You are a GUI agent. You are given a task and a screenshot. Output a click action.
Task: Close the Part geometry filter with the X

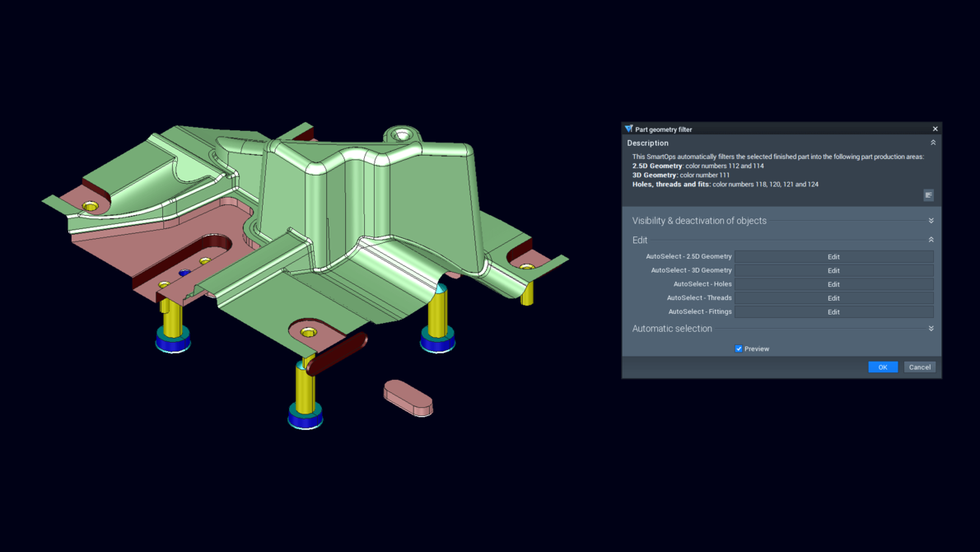pos(935,129)
